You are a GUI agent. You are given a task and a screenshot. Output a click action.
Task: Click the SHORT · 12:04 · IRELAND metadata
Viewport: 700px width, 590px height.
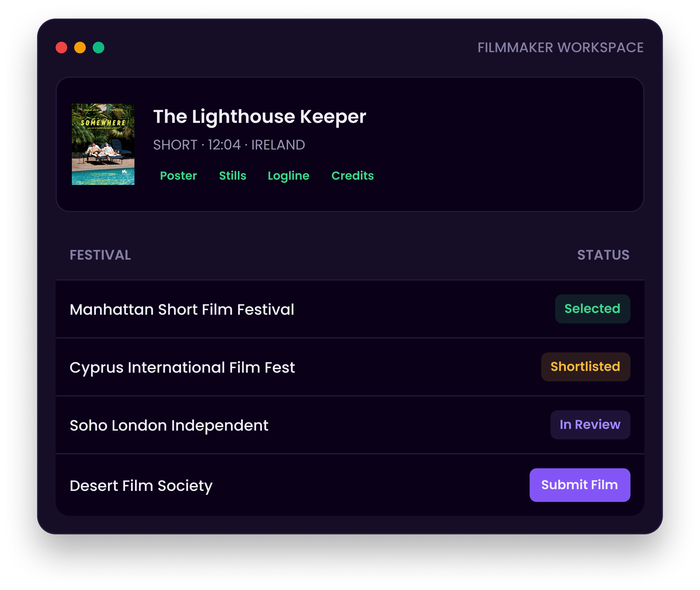[229, 145]
